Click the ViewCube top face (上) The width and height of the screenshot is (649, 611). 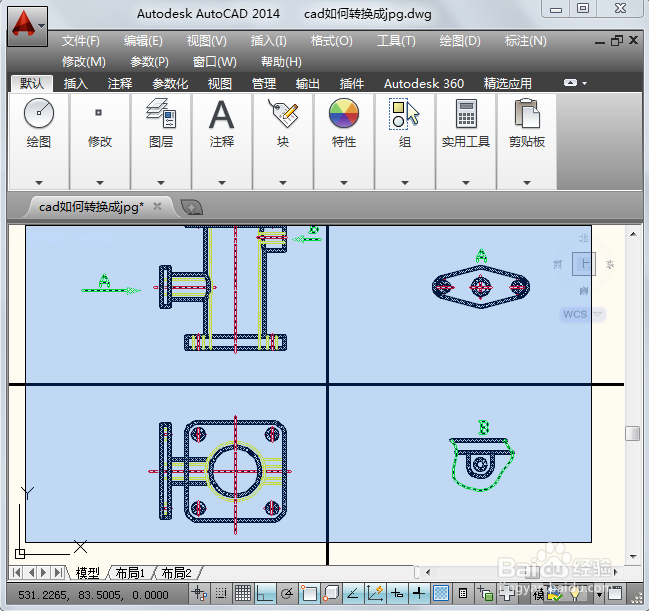[x=584, y=264]
